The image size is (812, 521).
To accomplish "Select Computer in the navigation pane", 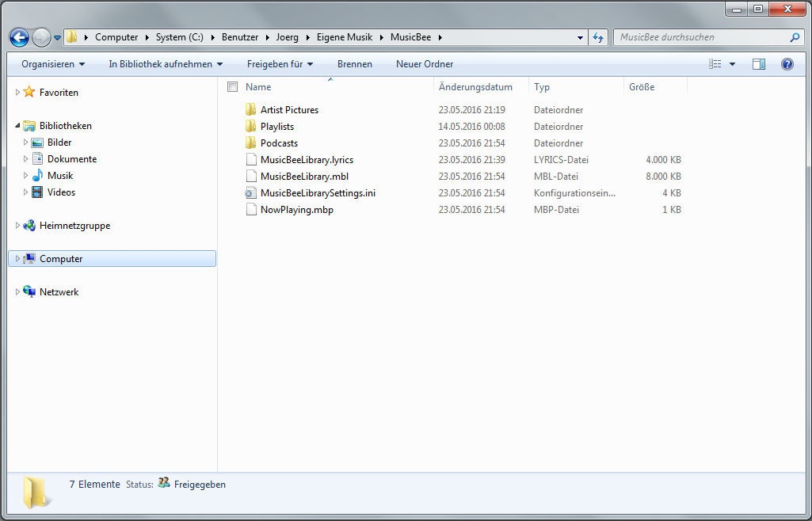I will (112, 259).
